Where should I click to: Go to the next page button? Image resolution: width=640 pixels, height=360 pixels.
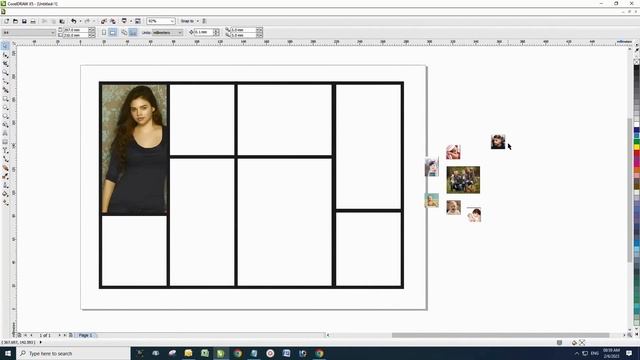coord(59,335)
